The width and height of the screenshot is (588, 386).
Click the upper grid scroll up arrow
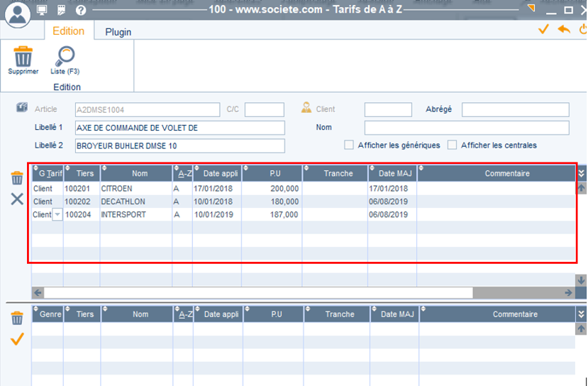[x=581, y=188]
